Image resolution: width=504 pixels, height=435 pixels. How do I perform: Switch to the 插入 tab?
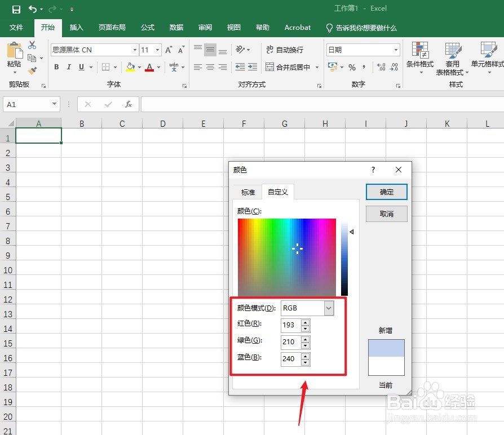click(77, 28)
